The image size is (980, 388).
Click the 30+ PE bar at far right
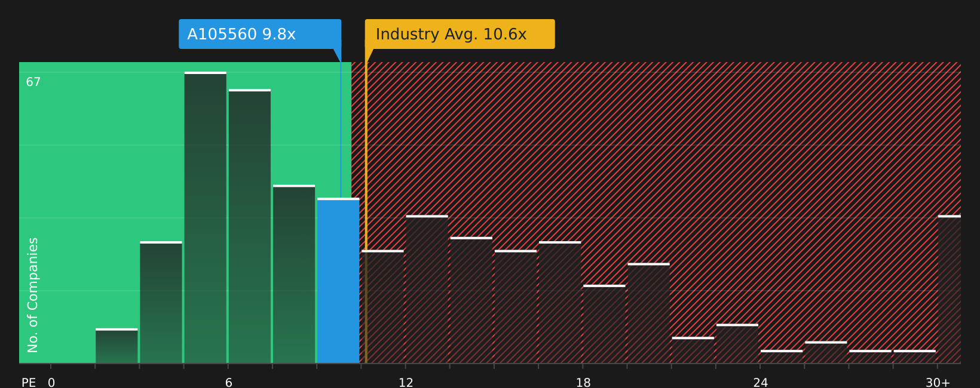pyautogui.click(x=950, y=289)
